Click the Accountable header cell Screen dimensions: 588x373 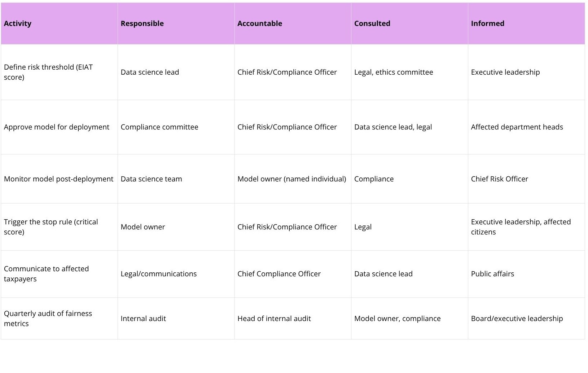(x=293, y=23)
